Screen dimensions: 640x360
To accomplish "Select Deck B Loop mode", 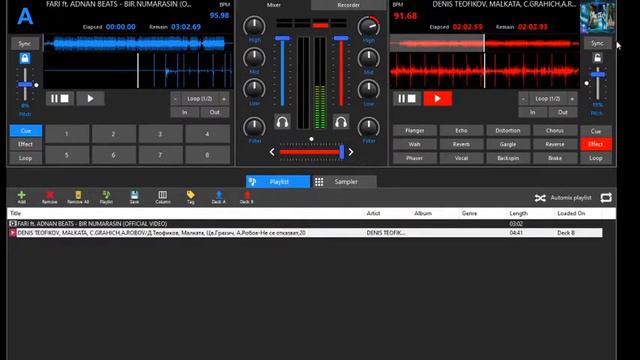I will pyautogui.click(x=596, y=158).
